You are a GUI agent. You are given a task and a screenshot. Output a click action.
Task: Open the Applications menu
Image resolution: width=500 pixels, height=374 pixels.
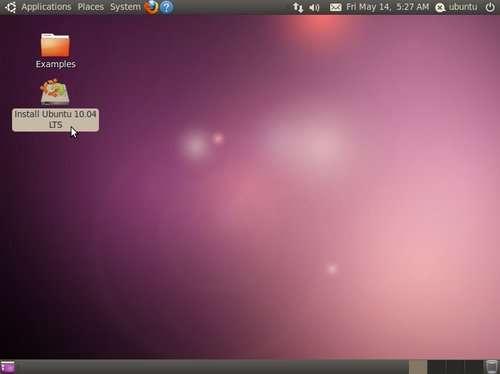(x=46, y=7)
